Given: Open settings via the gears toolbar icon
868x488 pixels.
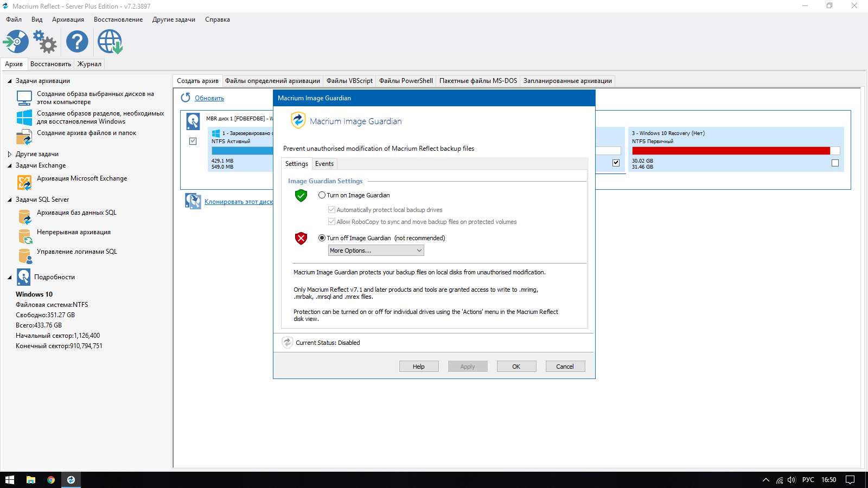Looking at the screenshot, I should pos(45,42).
